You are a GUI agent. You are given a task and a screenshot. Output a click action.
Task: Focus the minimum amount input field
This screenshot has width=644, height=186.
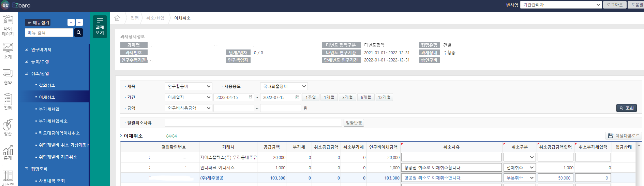234,108
